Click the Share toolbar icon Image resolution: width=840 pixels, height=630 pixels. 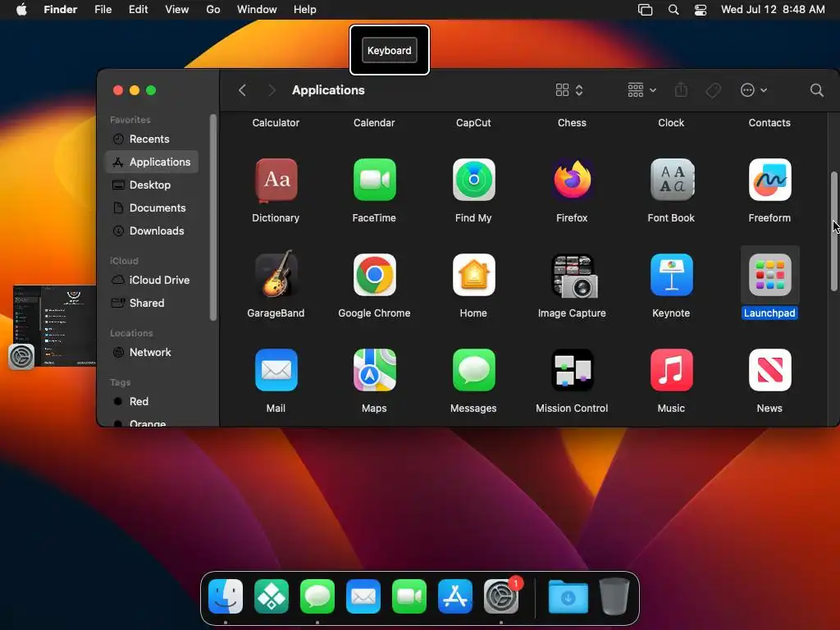(x=681, y=89)
